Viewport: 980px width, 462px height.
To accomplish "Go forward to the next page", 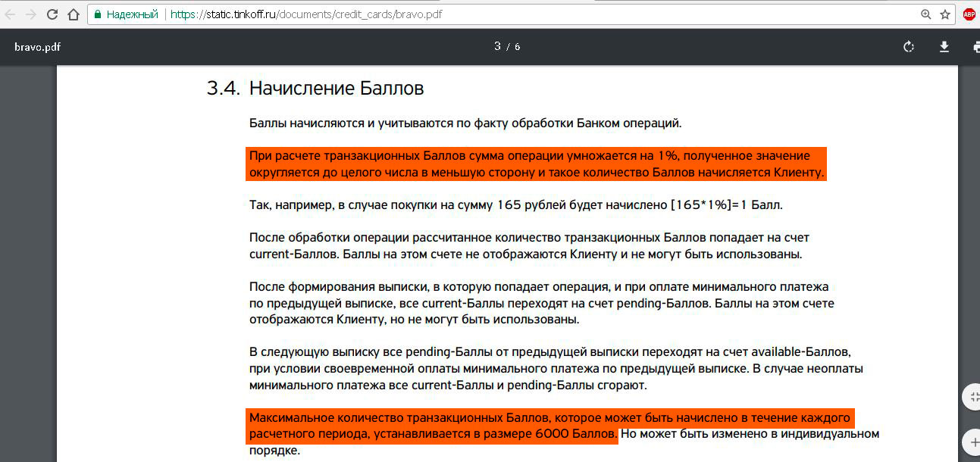I will (x=31, y=14).
